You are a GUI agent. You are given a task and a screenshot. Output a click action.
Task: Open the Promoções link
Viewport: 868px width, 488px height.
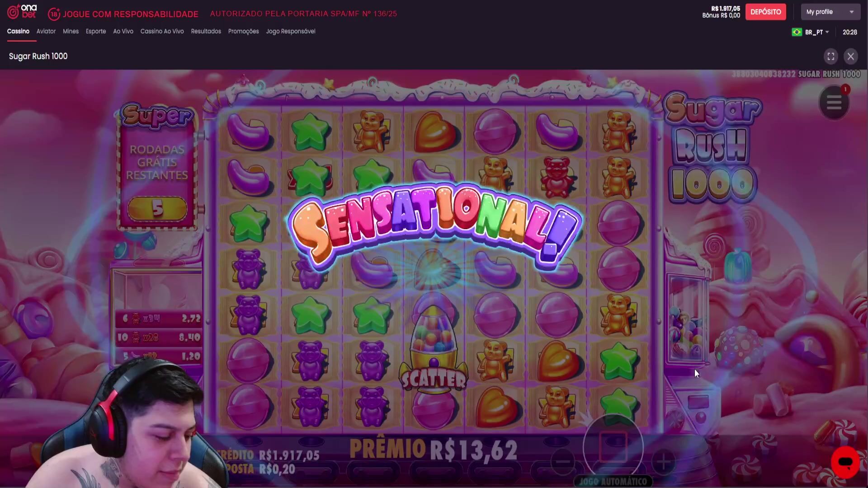point(243,31)
